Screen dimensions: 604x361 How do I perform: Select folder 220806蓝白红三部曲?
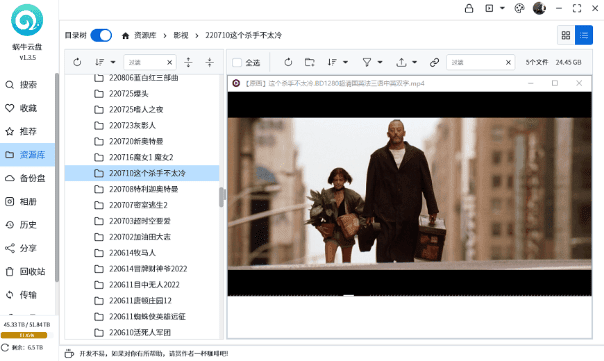tap(142, 78)
